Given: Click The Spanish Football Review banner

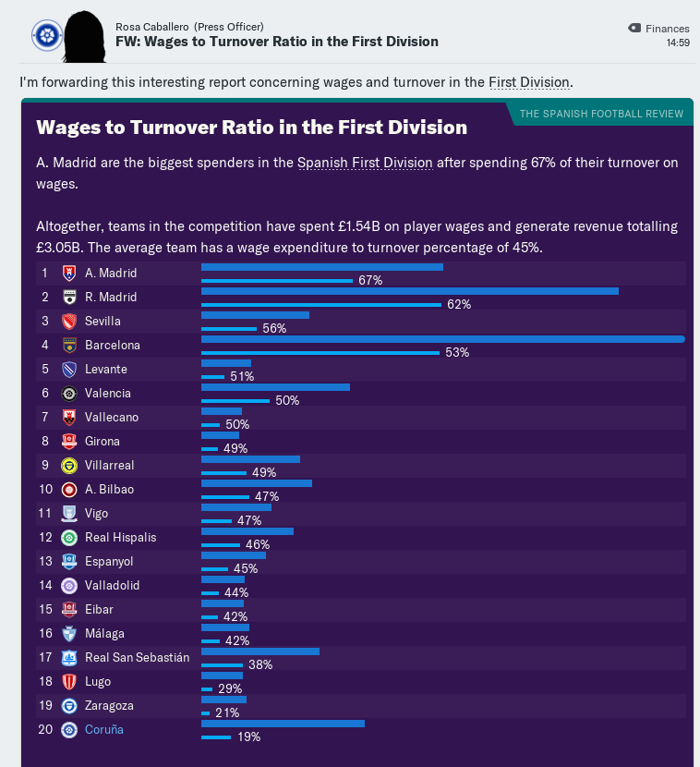Looking at the screenshot, I should tap(601, 114).
